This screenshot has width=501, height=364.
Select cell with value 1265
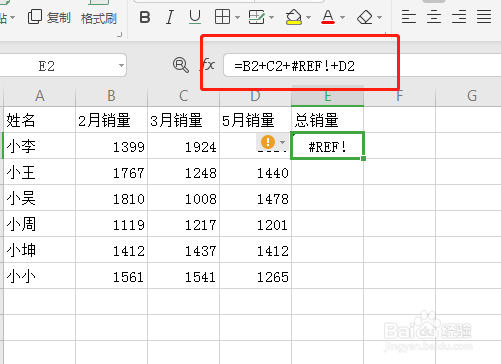point(255,276)
